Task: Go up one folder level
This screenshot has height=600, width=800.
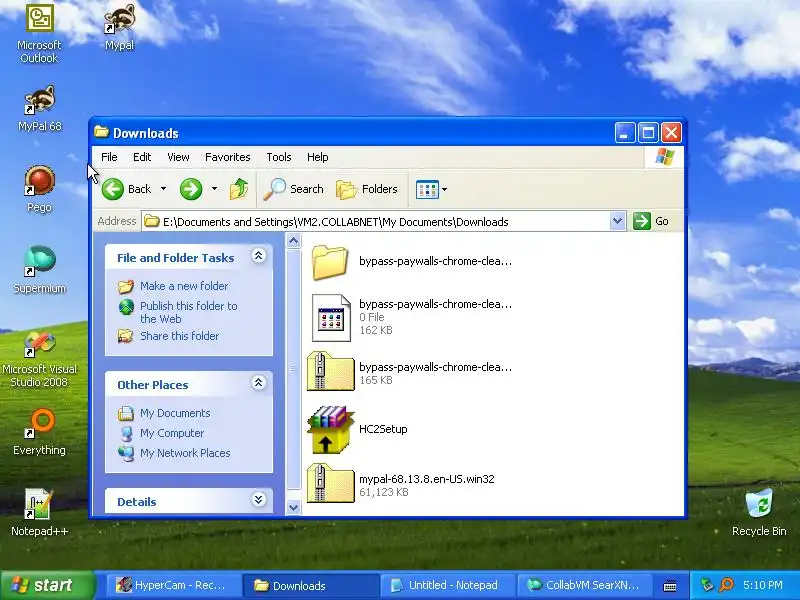Action: coord(239,189)
